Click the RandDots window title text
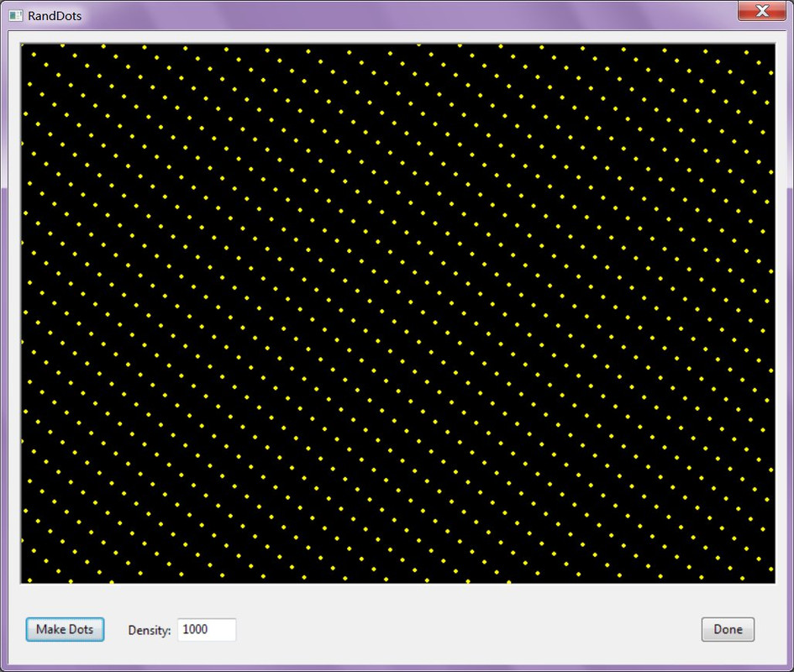 55,16
